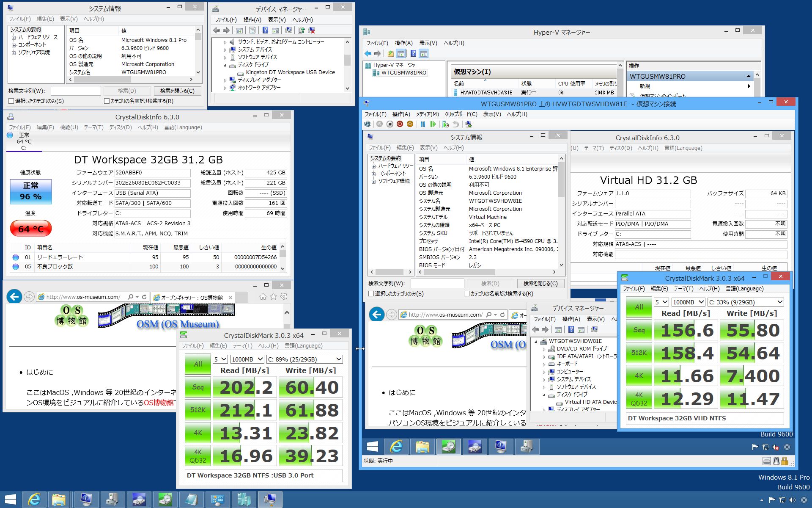Click the Turn Off stop icon in VM toolbar
812x508 pixels.
click(390, 124)
